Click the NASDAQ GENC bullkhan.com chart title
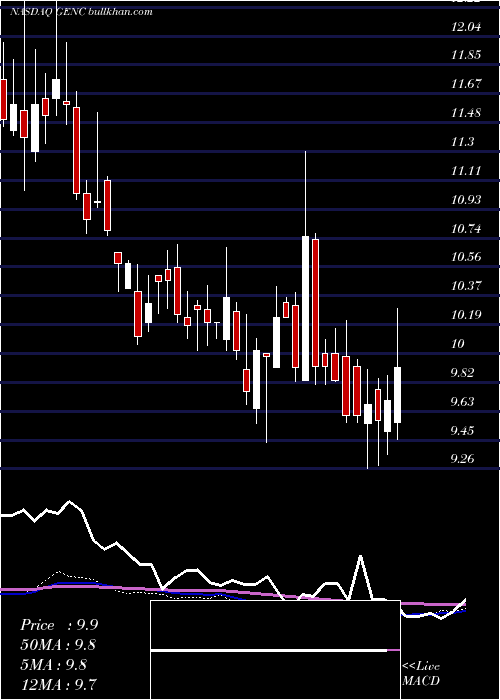Image resolution: width=500 pixels, height=700 pixels. 81,12
